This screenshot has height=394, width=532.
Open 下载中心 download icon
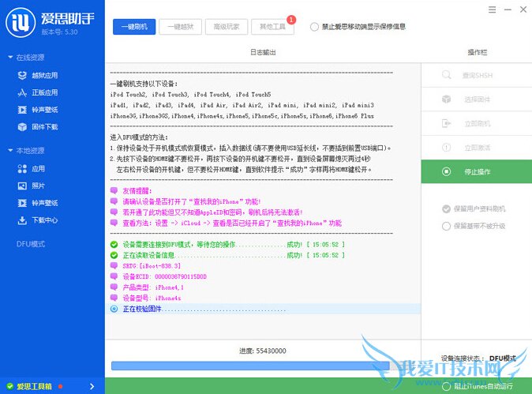tap(22, 220)
